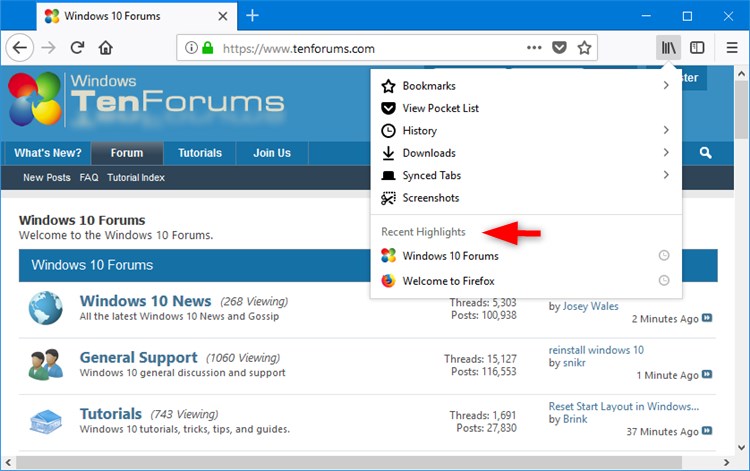
Task: Open History in the Library menu
Action: coord(526,131)
